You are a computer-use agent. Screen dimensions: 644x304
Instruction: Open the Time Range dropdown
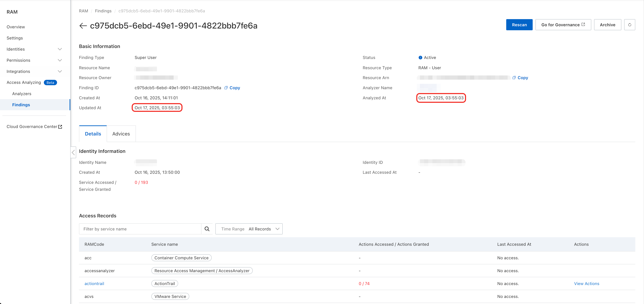(249, 229)
